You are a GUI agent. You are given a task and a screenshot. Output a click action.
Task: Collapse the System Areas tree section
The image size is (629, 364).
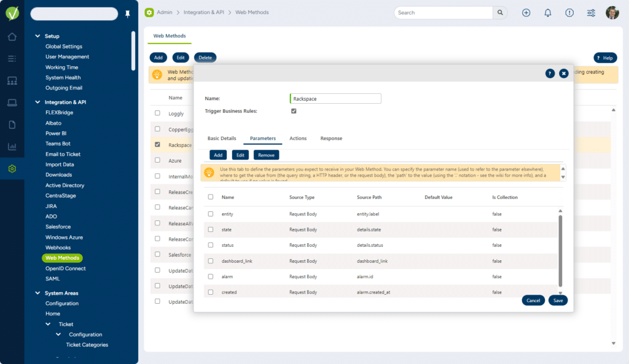click(x=37, y=293)
